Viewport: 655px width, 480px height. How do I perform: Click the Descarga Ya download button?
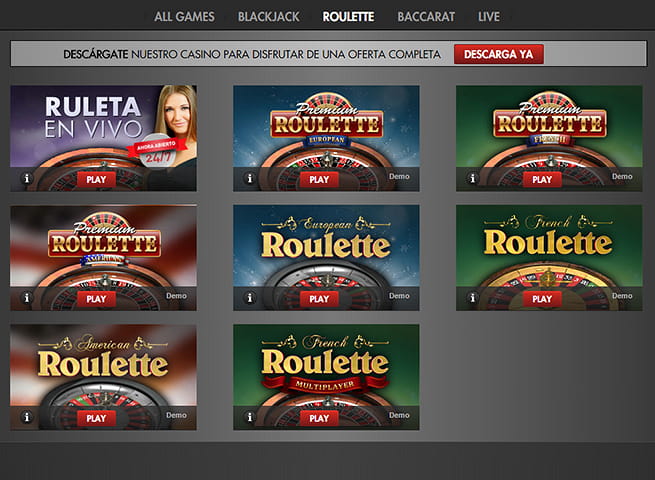click(x=499, y=54)
